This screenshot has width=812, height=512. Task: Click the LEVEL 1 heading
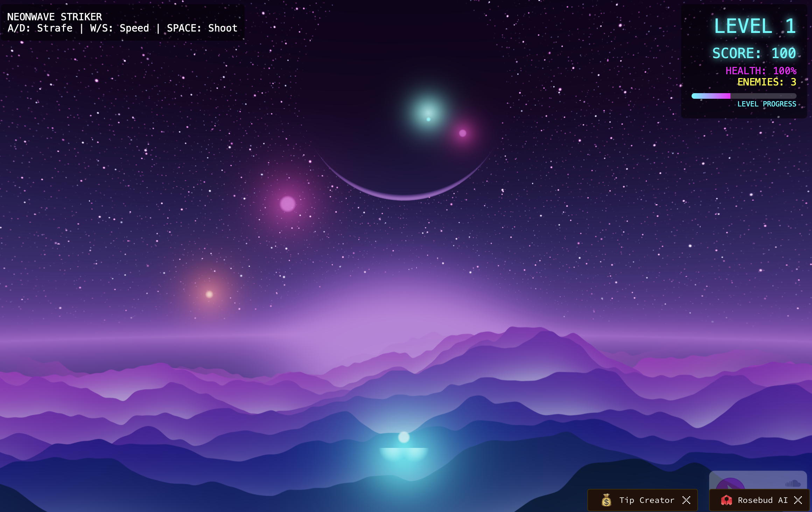[755, 26]
